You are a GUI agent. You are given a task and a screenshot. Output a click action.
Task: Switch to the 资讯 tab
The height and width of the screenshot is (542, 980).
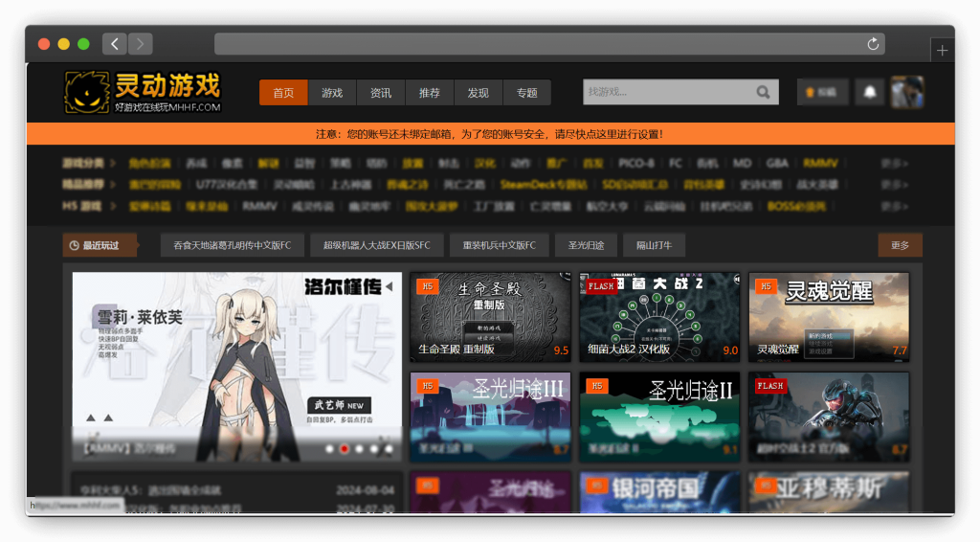click(381, 93)
